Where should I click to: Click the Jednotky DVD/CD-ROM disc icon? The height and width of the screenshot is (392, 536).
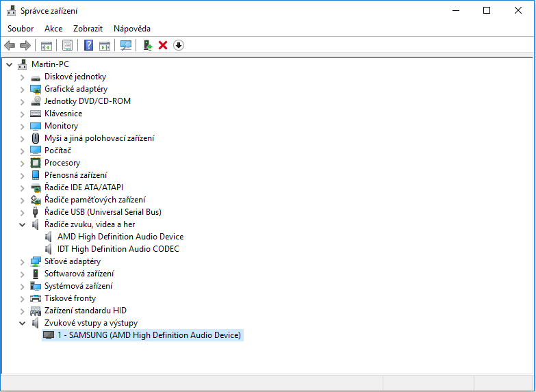[x=36, y=101]
